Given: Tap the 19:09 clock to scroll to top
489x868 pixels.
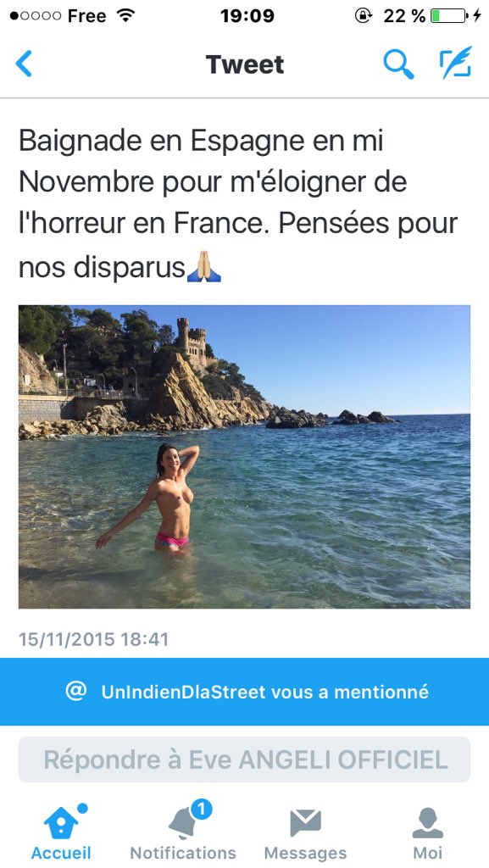Looking at the screenshot, I should [247, 15].
